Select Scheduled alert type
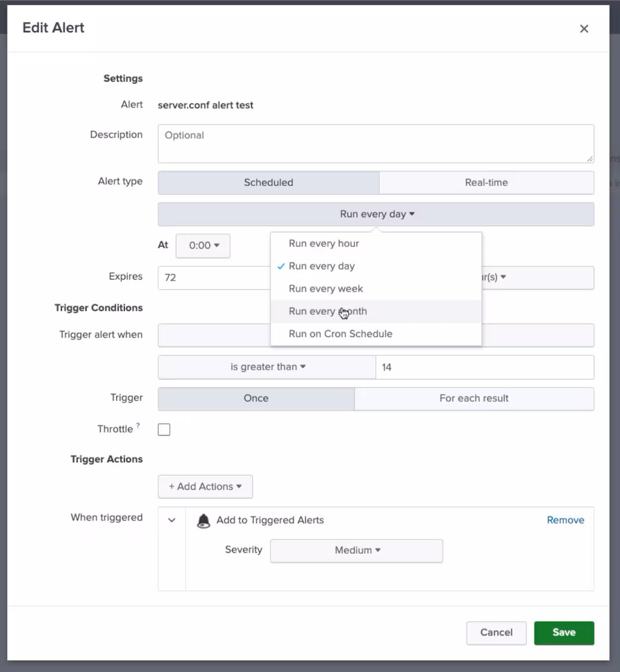The height and width of the screenshot is (672, 620). click(268, 183)
